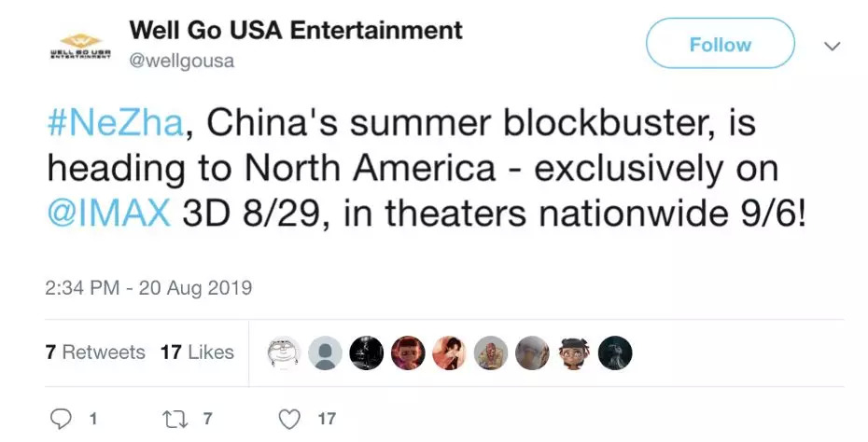Open the second dark black avatar in likers
The width and height of the screenshot is (868, 442).
click(367, 353)
